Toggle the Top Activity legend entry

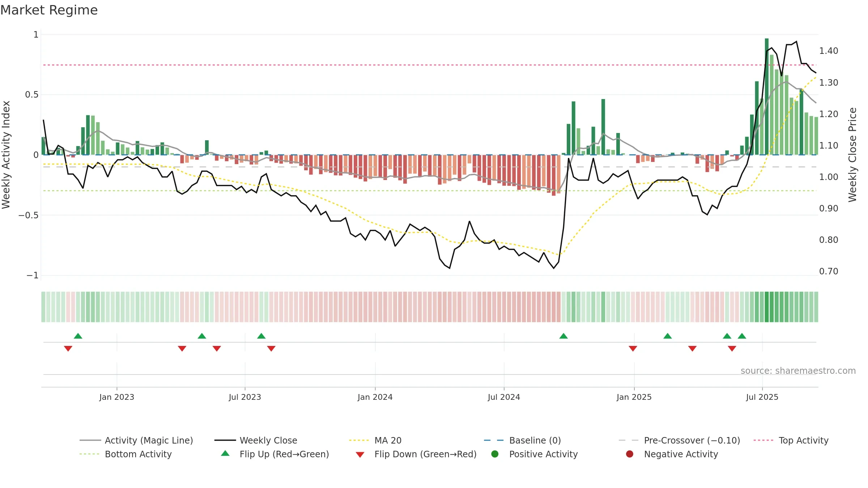[791, 440]
